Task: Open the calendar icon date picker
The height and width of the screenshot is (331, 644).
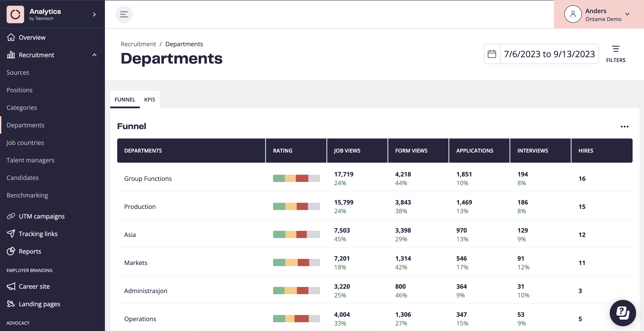Action: pos(492,54)
